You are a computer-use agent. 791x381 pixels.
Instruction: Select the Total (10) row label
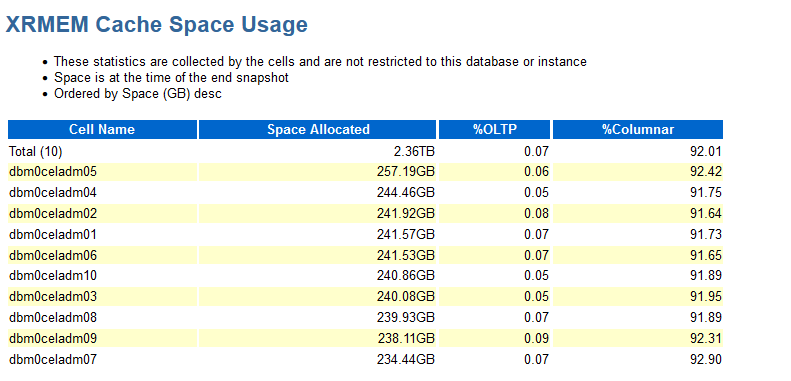pos(35,151)
